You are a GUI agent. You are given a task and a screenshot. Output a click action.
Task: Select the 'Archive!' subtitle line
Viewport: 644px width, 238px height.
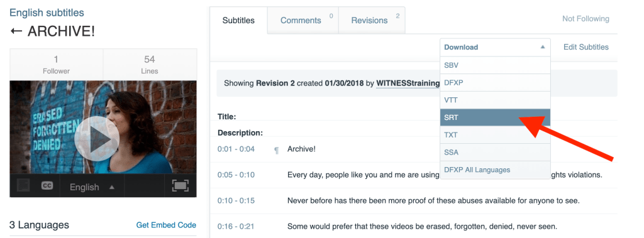(301, 149)
